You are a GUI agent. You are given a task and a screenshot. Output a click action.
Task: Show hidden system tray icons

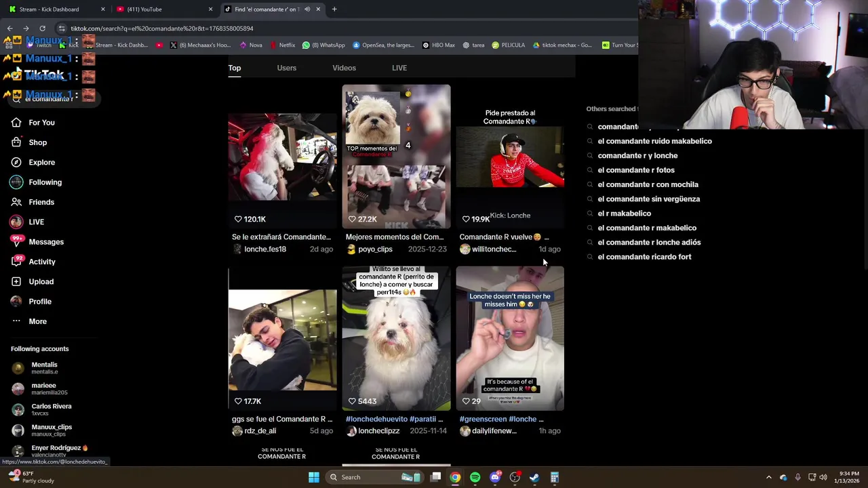[x=768, y=477]
